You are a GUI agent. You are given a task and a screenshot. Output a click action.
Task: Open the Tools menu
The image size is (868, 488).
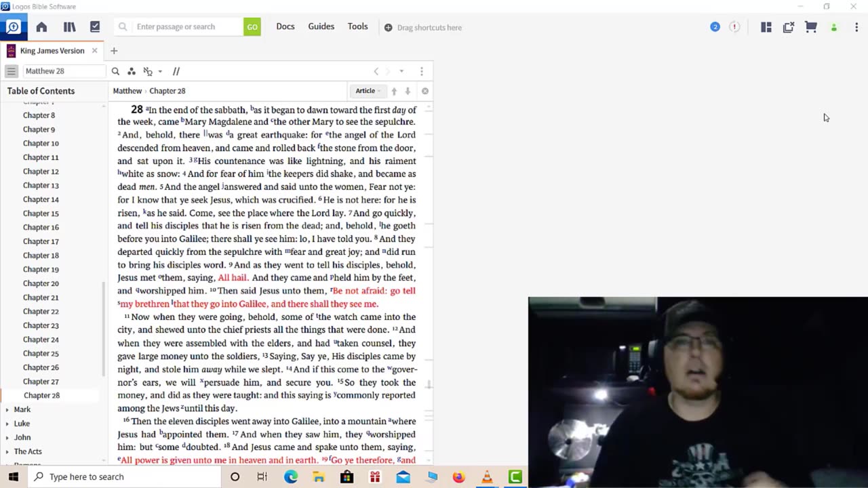(358, 26)
